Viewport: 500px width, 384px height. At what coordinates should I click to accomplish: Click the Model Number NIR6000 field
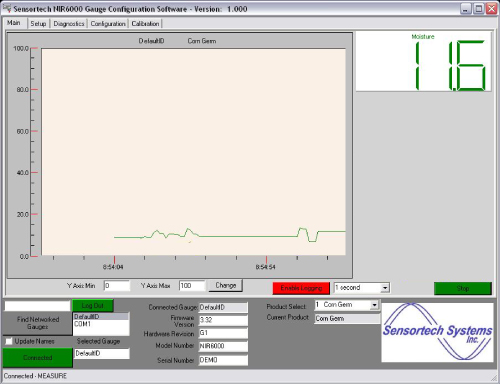tap(223, 346)
